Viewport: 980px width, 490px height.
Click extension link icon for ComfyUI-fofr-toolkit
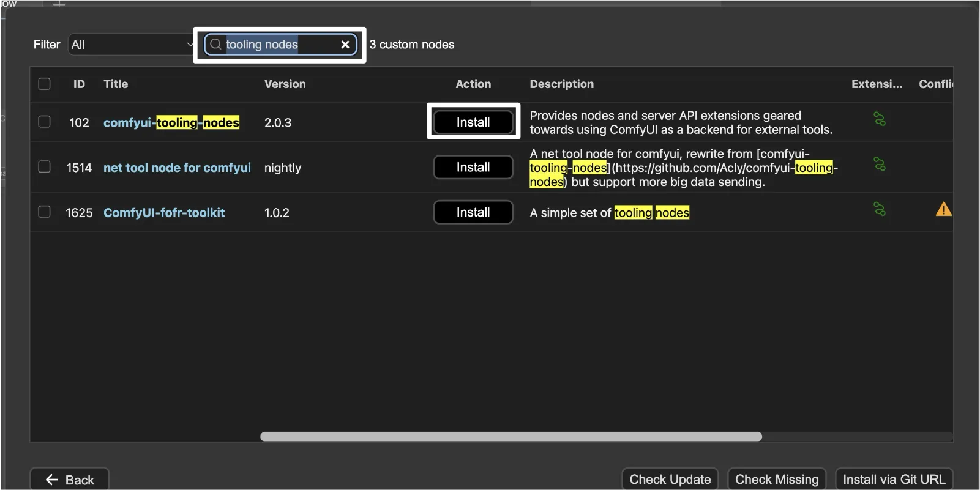pyautogui.click(x=880, y=210)
